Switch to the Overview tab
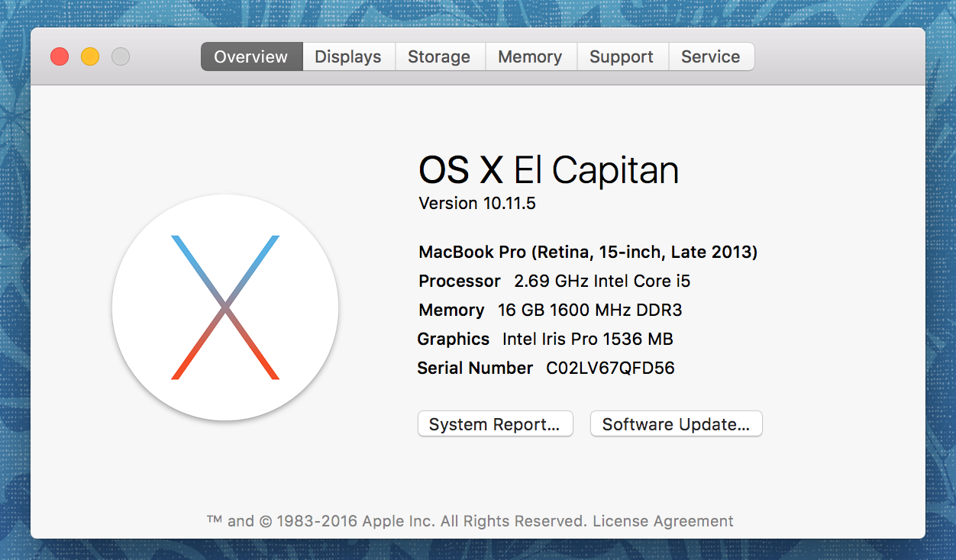Screen dimensions: 956x560 coord(251,56)
